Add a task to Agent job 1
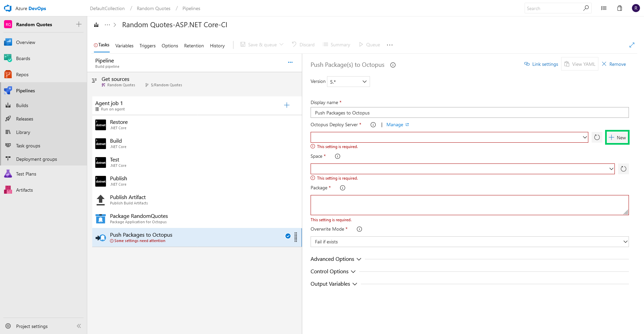Image resolution: width=644 pixels, height=334 pixels. point(287,105)
